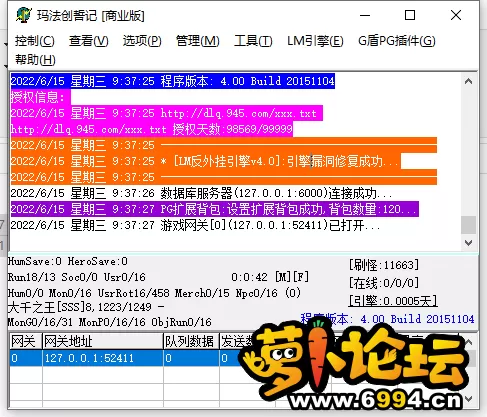Open the G盾PG插件(G) menu
Viewport: 487px width, 417px height.
397,41
